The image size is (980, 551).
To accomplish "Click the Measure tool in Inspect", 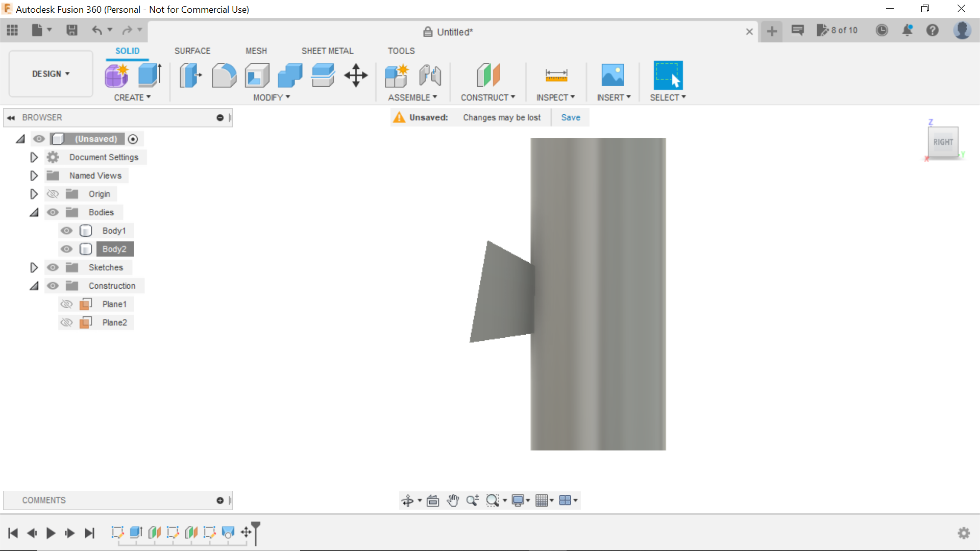I will coord(556,74).
